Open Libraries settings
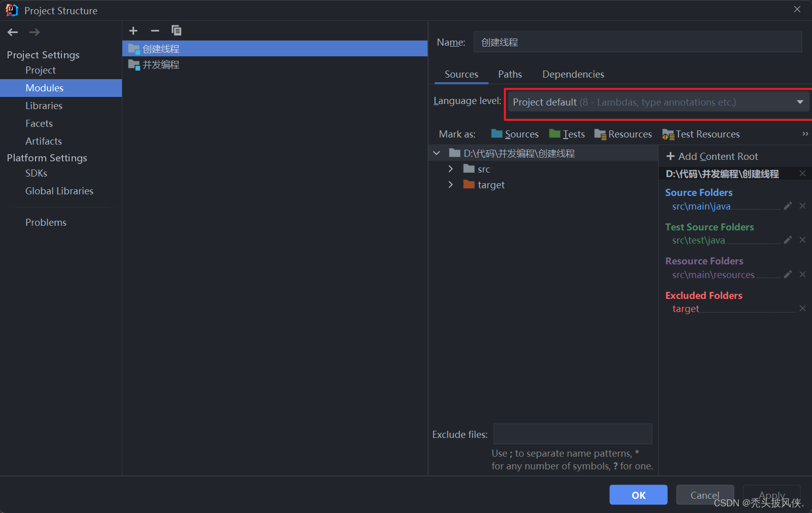Viewport: 812px width, 513px height. point(44,106)
